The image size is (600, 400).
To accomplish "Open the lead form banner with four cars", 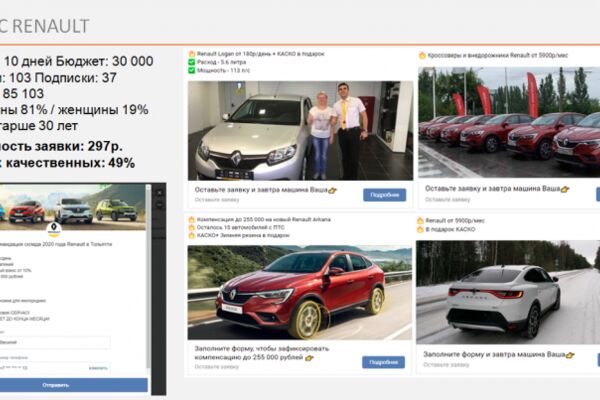I will click(72, 207).
